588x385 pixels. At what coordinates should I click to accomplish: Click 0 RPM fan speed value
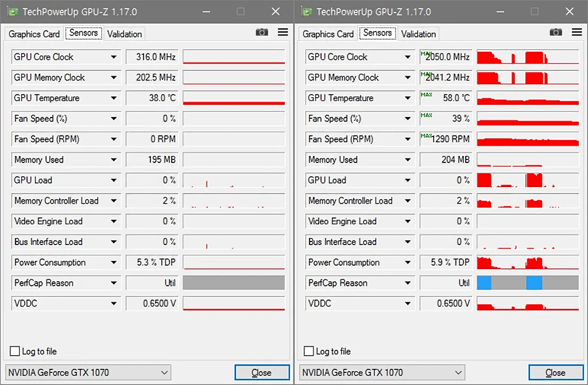[152, 139]
